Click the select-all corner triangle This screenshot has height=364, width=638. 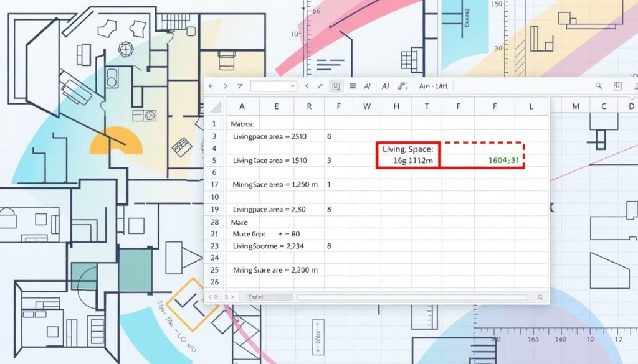pyautogui.click(x=216, y=107)
